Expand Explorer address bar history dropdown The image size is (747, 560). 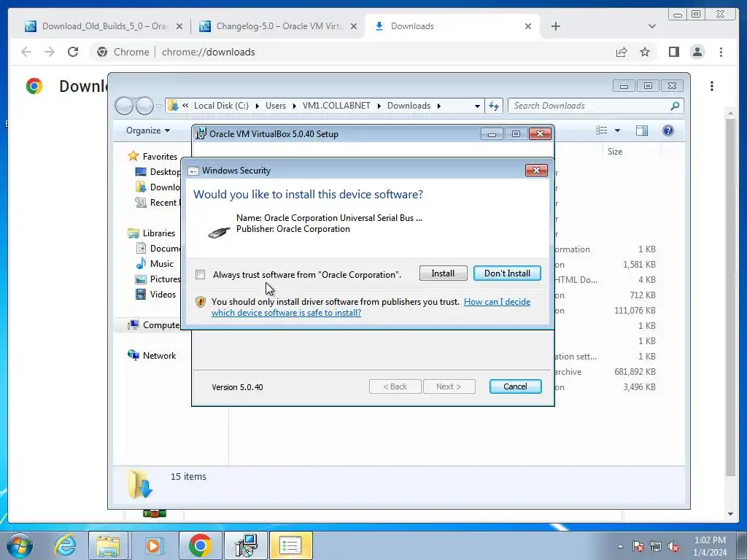pyautogui.click(x=477, y=106)
